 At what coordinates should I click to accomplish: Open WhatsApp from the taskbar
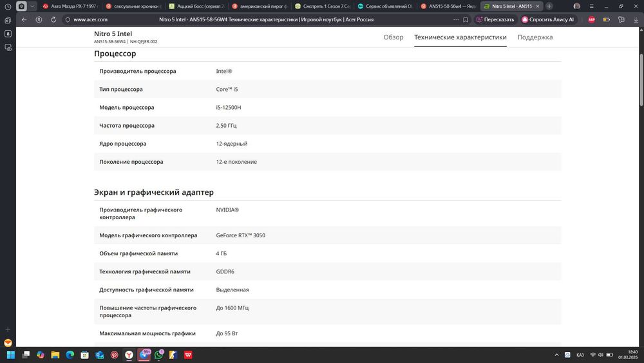click(x=158, y=355)
